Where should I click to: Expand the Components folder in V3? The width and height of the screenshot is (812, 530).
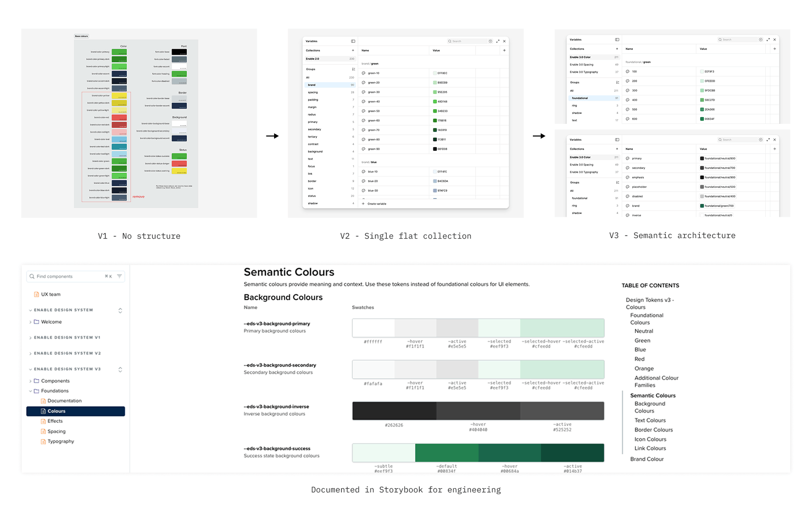[30, 381]
